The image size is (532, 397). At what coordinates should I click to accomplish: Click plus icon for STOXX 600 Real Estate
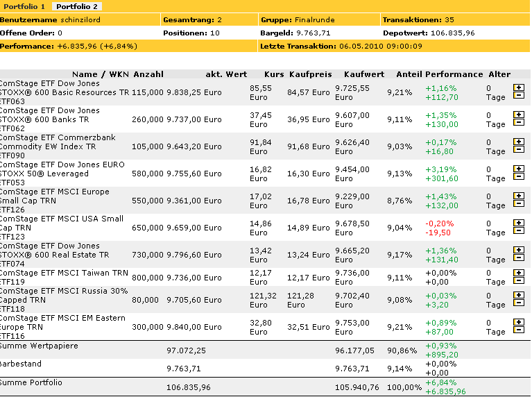[517, 251]
